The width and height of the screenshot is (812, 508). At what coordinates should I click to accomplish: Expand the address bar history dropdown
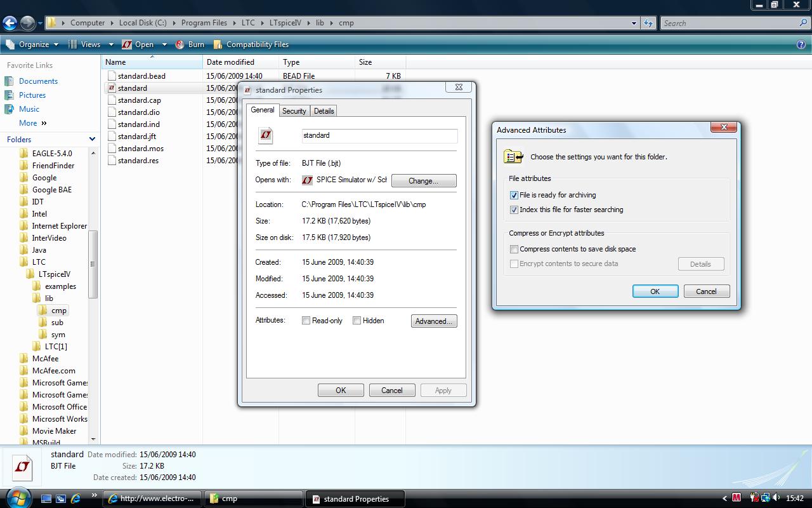pyautogui.click(x=634, y=23)
